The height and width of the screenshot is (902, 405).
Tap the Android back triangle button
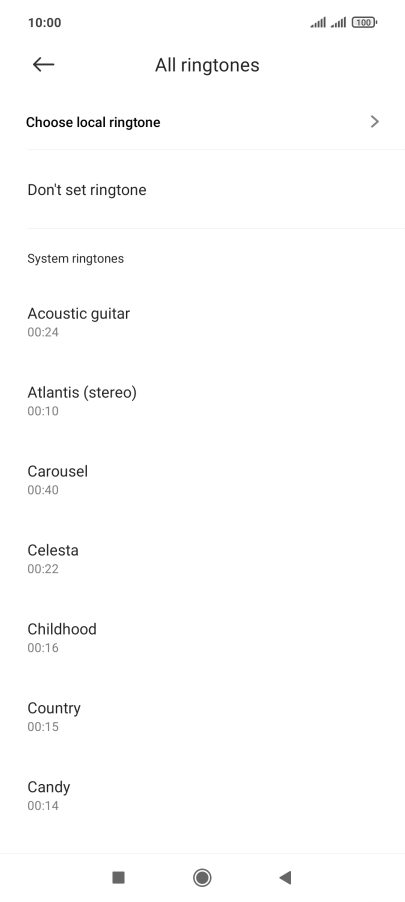click(285, 877)
